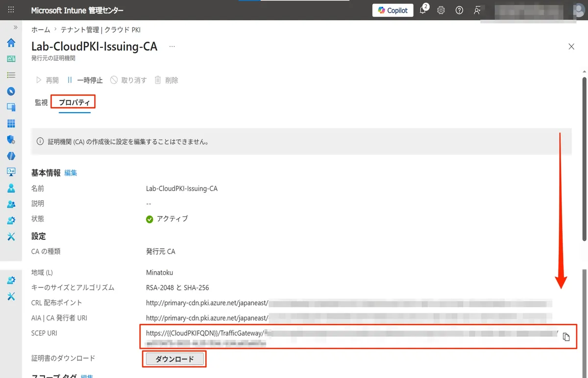Screen dimensions: 588x378
Task: Open Users in the sidebar
Action: tap(11, 188)
